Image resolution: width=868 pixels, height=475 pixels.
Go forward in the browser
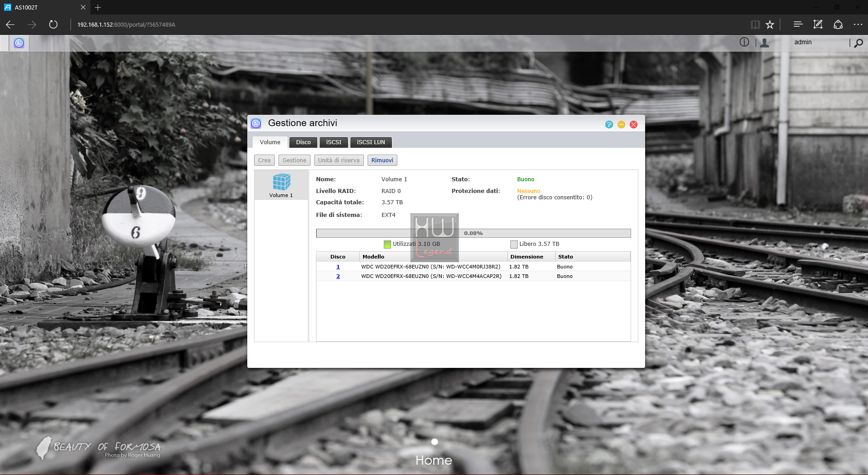coord(32,24)
